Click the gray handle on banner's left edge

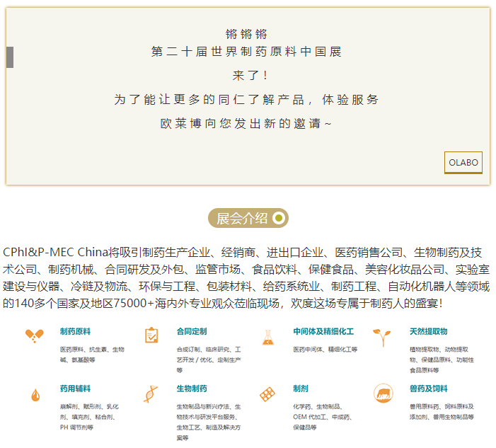[10, 57]
